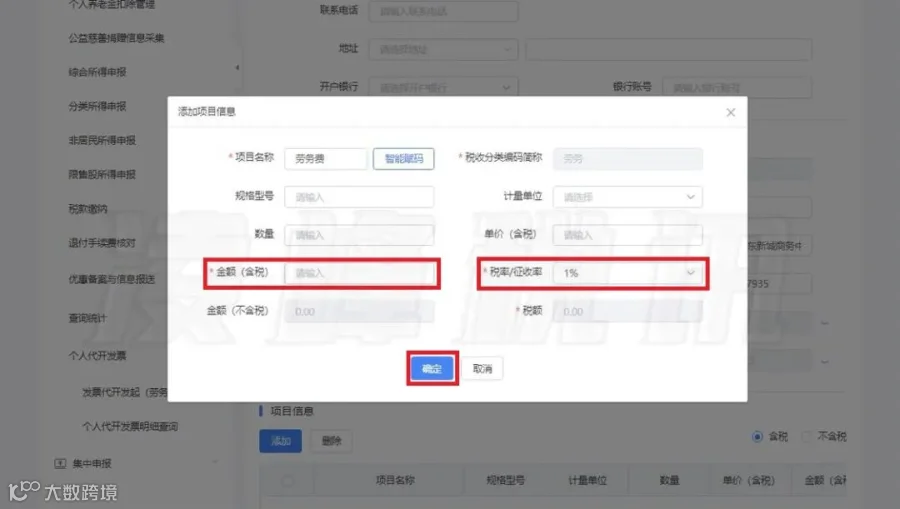This screenshot has height=509, width=900.
Task: Open 优惠备案与信息报送 in sidebar
Action: coord(112,279)
